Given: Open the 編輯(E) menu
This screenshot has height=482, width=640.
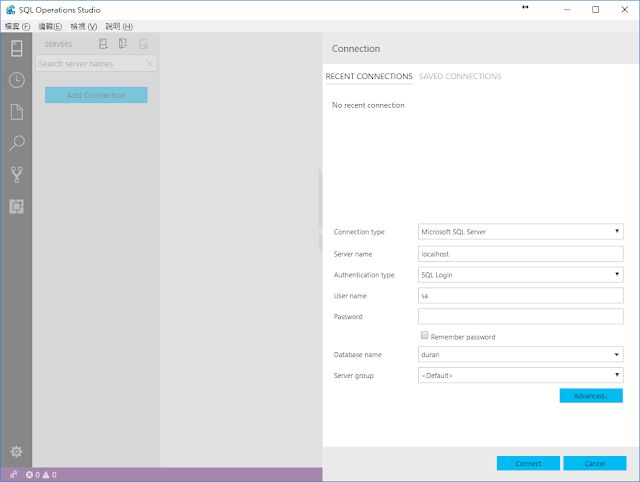Looking at the screenshot, I should (50, 27).
